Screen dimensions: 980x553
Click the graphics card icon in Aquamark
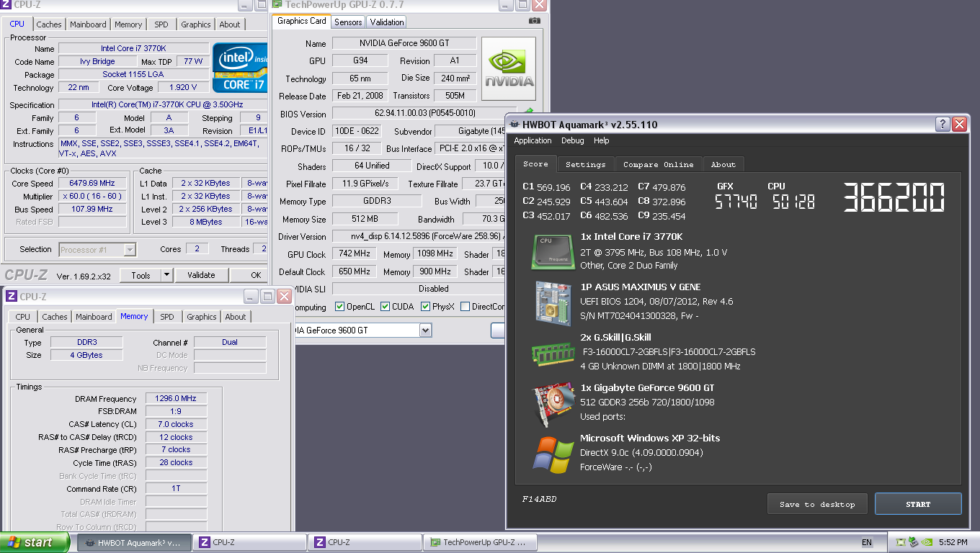(553, 403)
